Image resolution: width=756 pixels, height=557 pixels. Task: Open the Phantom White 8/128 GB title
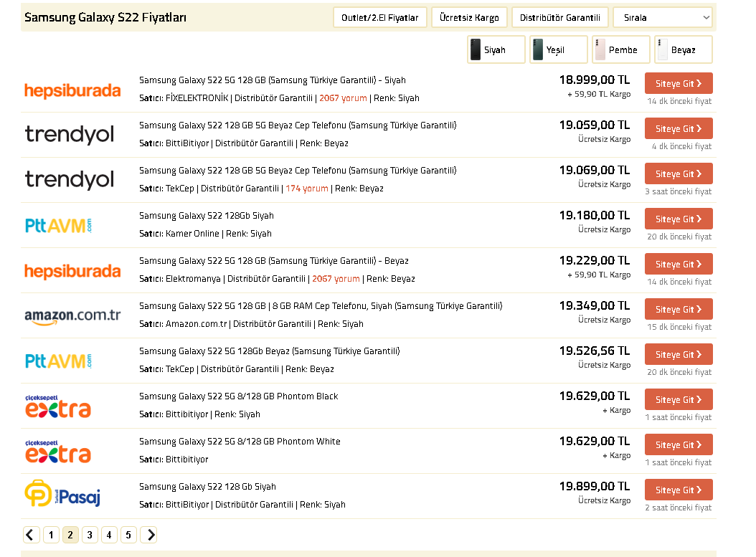(240, 442)
